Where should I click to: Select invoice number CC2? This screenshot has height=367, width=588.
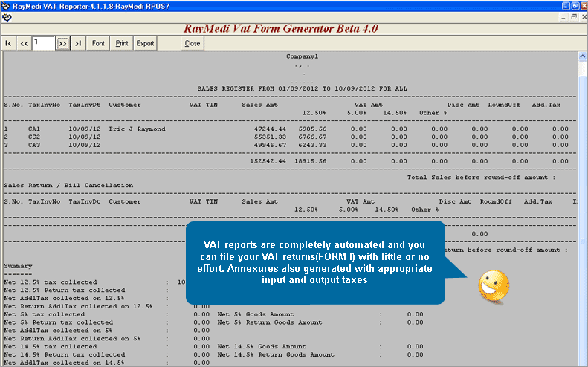34,137
